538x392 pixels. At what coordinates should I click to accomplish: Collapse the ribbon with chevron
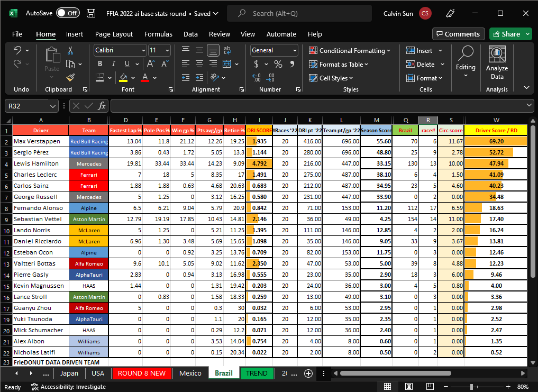527,88
